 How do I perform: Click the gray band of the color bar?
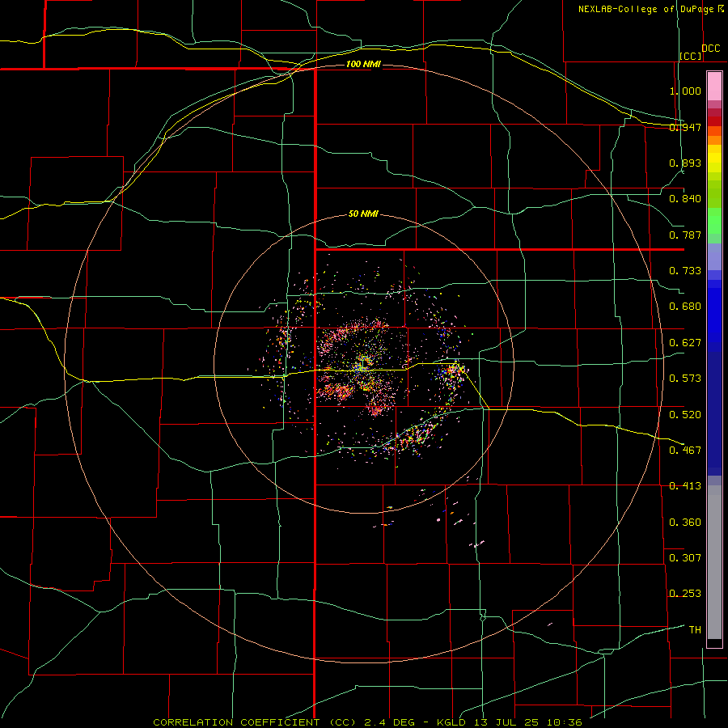(x=714, y=562)
